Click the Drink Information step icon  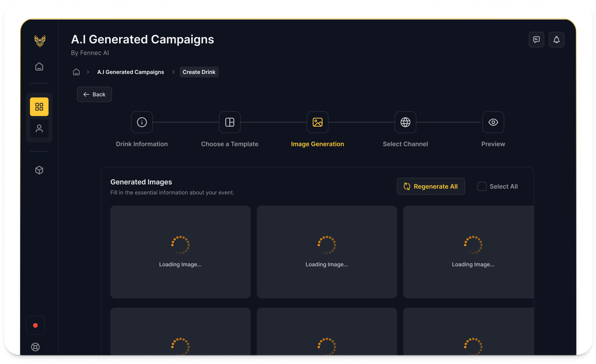142,122
